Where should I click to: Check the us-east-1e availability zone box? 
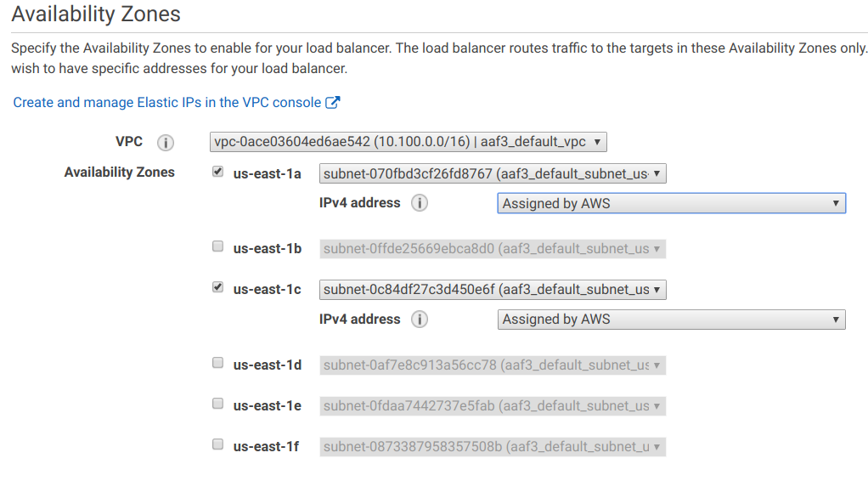tap(217, 404)
